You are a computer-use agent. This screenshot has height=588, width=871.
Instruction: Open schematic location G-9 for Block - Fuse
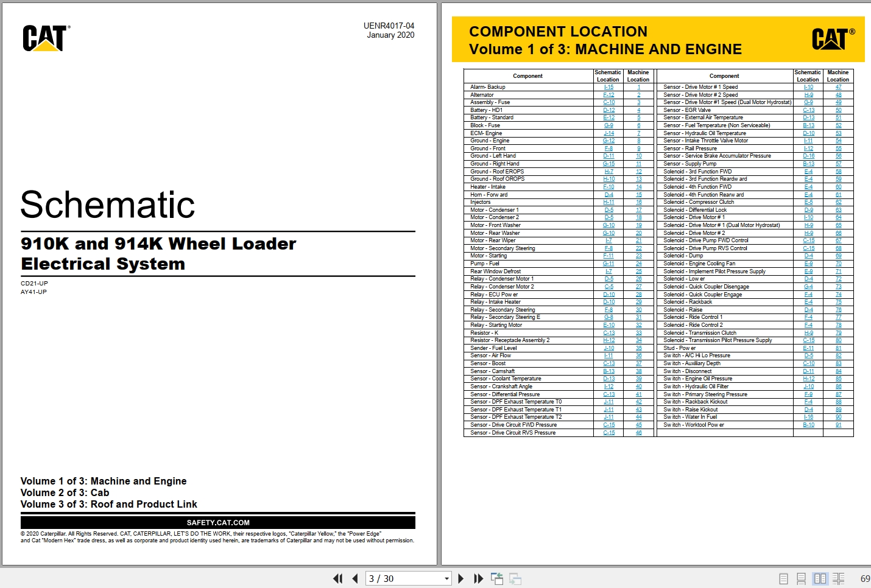608,125
